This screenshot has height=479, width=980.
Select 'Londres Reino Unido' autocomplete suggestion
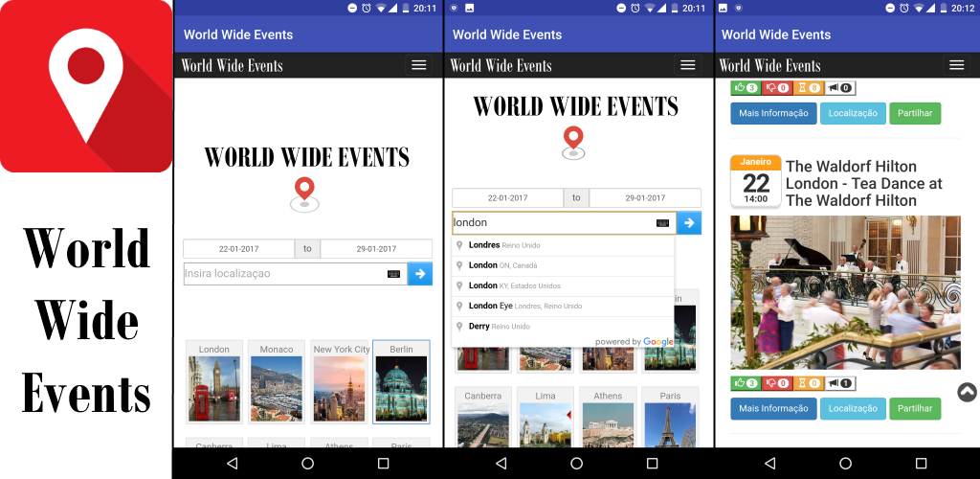coord(563,245)
